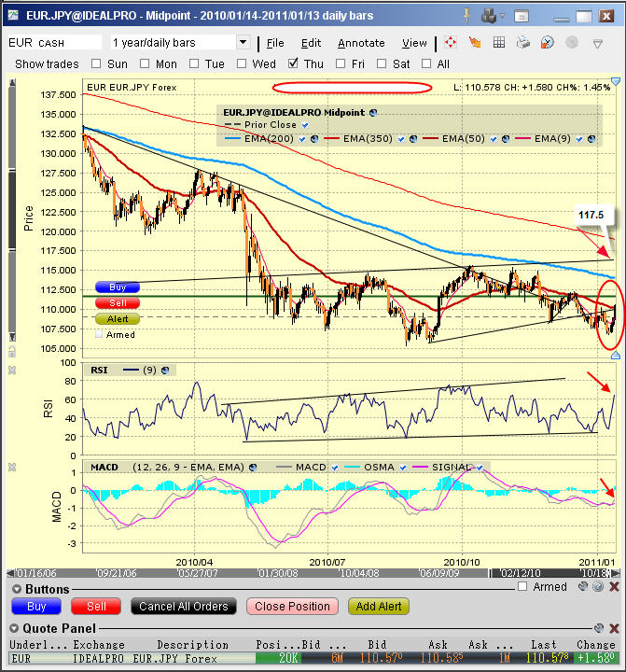Image resolution: width=626 pixels, height=672 pixels.
Task: Close the Buttons panel with red X
Action: click(x=614, y=587)
